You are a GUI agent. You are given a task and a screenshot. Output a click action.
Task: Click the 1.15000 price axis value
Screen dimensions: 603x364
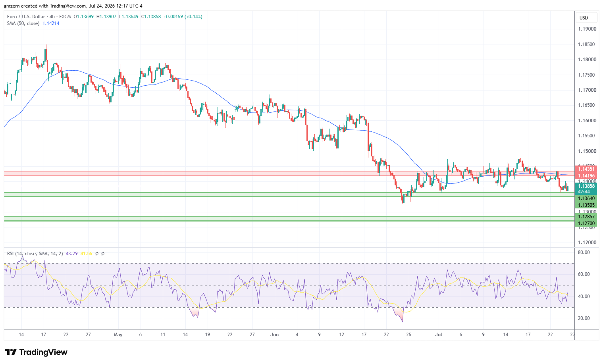point(587,151)
